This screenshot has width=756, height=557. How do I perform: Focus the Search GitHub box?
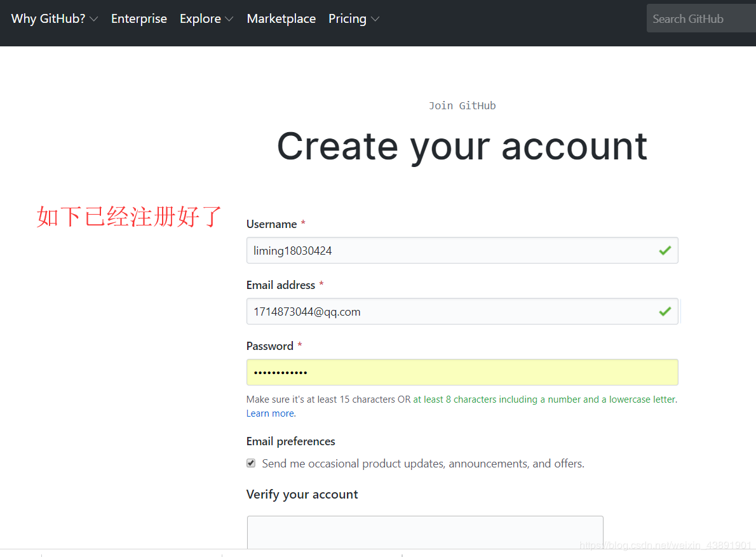(x=701, y=19)
